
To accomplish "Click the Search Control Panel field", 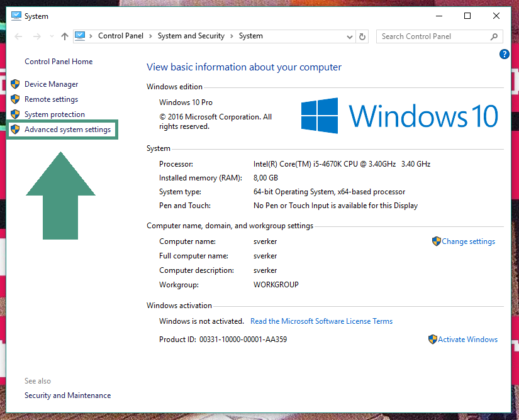I will (433, 36).
